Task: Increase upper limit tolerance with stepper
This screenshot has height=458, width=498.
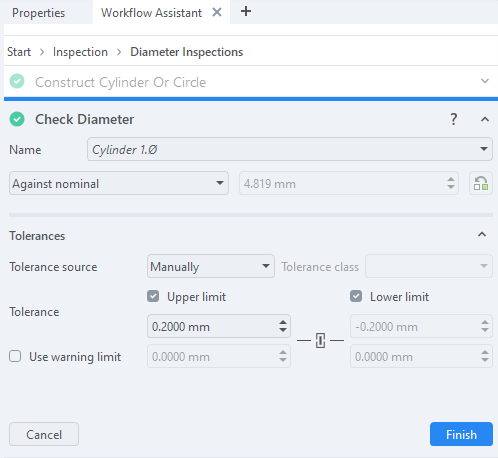Action: coord(283,322)
